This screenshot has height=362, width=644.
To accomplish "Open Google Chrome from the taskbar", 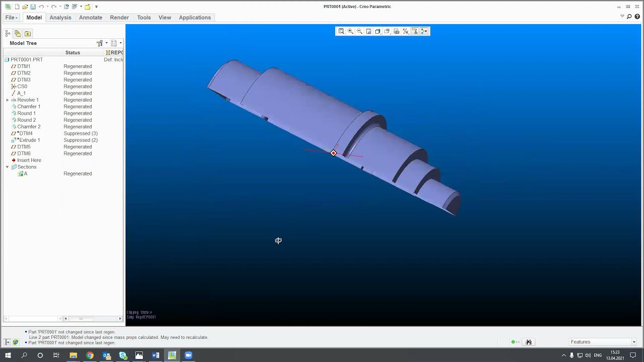I will pyautogui.click(x=90, y=355).
